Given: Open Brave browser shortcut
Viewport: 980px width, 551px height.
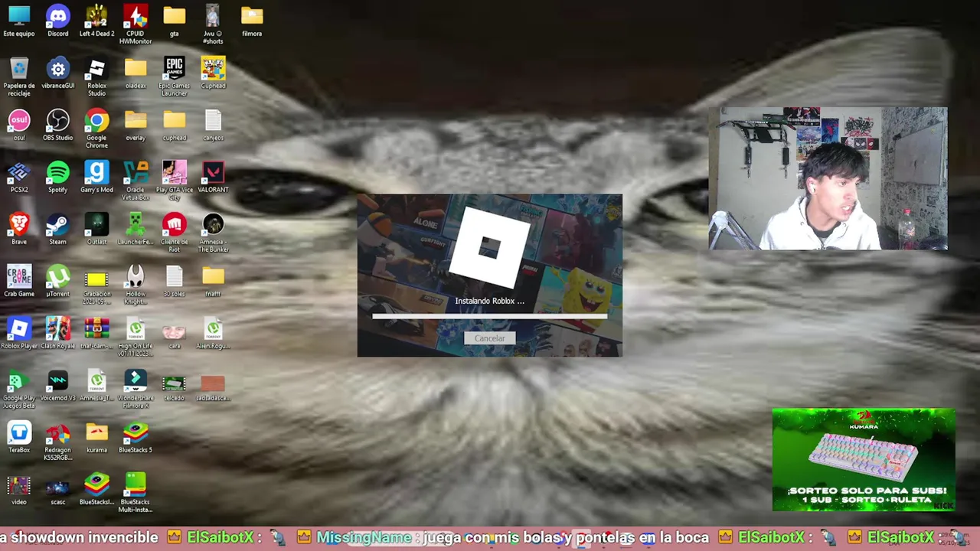Looking at the screenshot, I should pyautogui.click(x=19, y=230).
